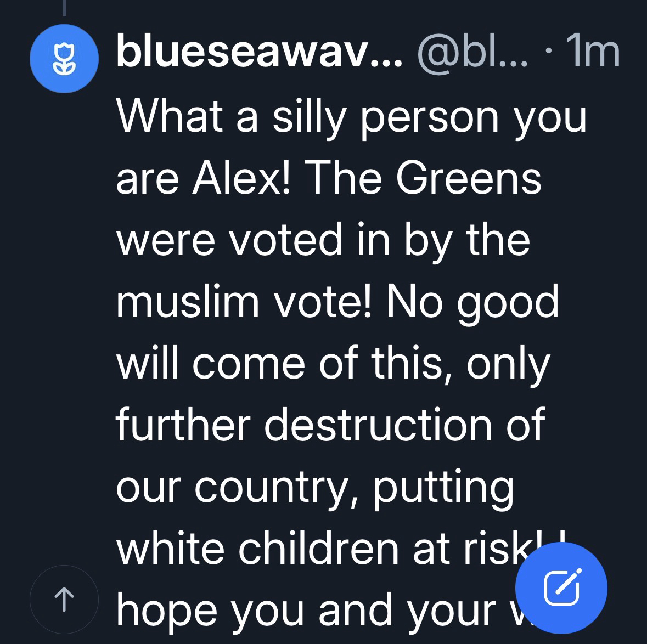The image size is (647, 644).
Task: Tap the line "further destruction of"
Action: pyautogui.click(x=330, y=426)
